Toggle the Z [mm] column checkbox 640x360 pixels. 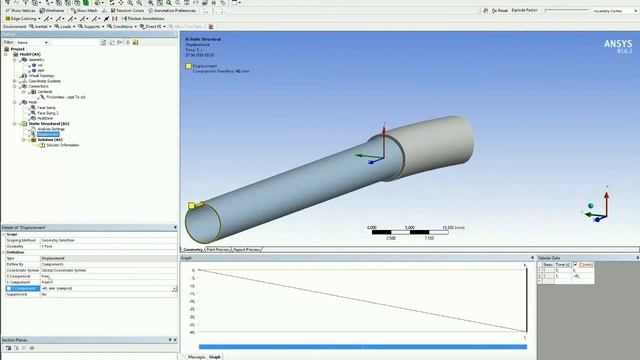click(x=576, y=265)
